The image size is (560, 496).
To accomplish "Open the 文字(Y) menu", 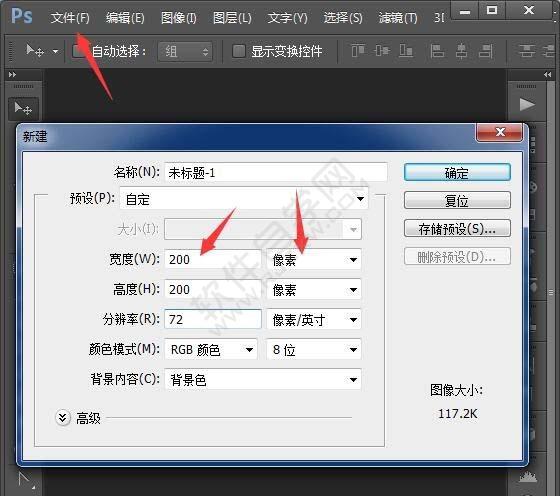I will click(x=288, y=17).
